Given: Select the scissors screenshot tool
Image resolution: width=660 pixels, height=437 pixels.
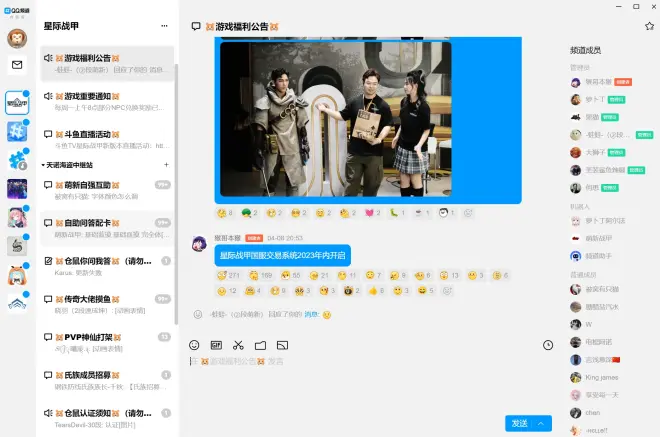Looking at the screenshot, I should click(x=238, y=345).
